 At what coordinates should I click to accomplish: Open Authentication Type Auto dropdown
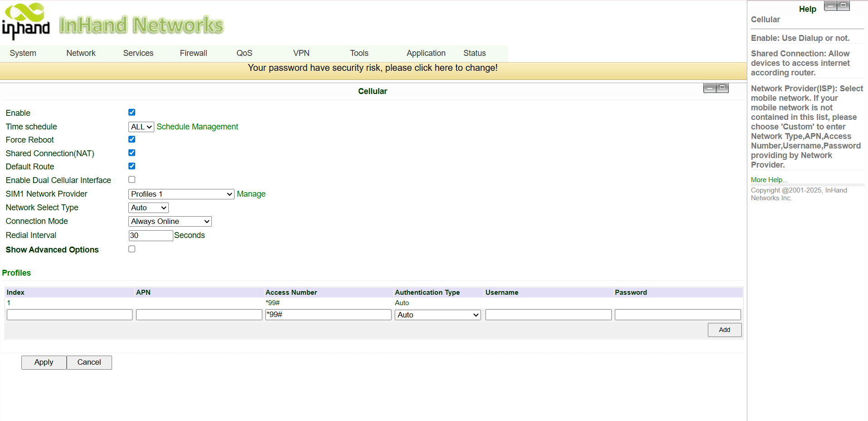point(438,315)
